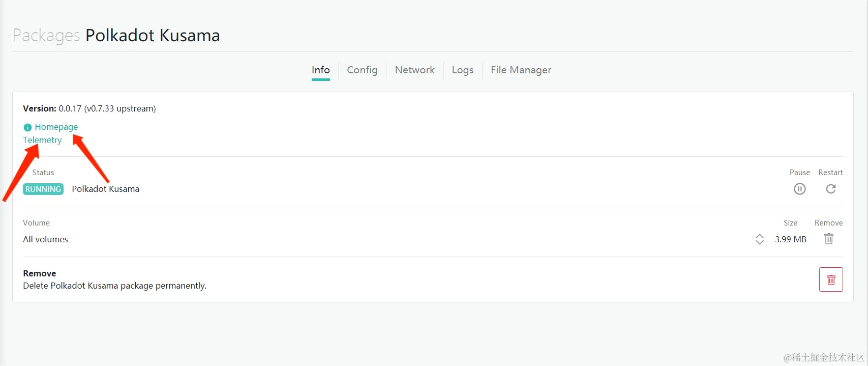Image resolution: width=868 pixels, height=366 pixels.
Task: Remove all volumes with the trash icon
Action: pyautogui.click(x=829, y=239)
